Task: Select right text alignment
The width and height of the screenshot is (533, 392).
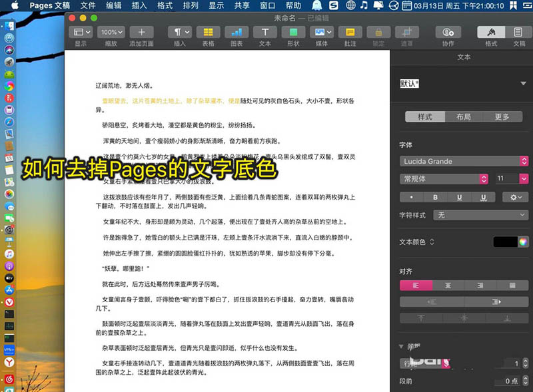Action: coord(480,286)
